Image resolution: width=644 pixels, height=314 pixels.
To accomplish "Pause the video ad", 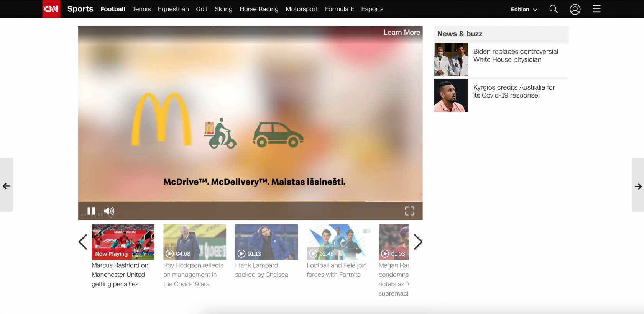I will coord(91,211).
